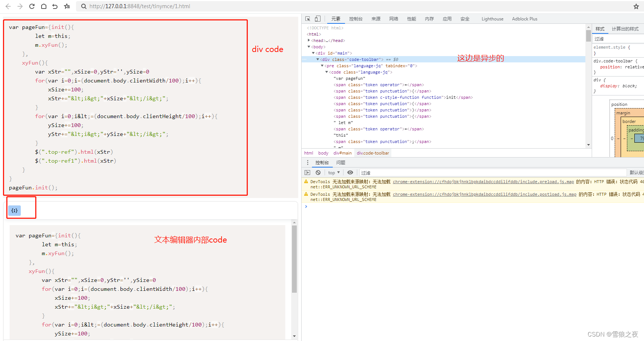The height and width of the screenshot is (341, 644).
Task: Select the 计算的样式 styles tab
Action: pyautogui.click(x=625, y=29)
